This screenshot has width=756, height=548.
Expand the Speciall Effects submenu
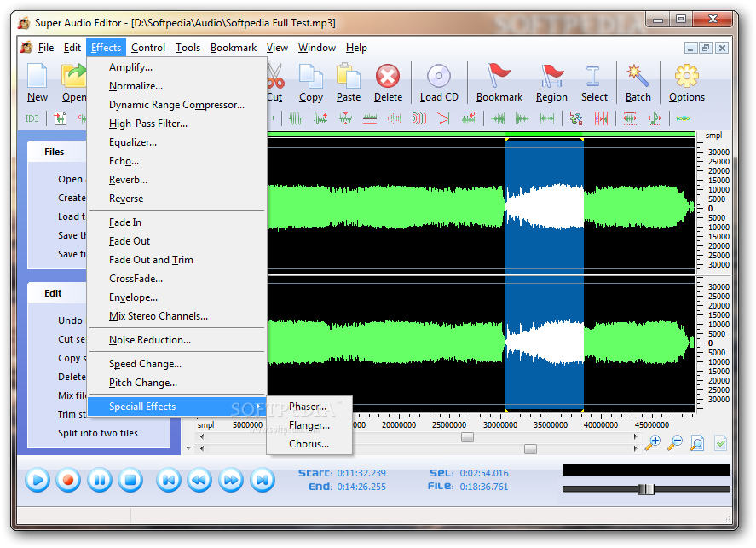point(177,407)
